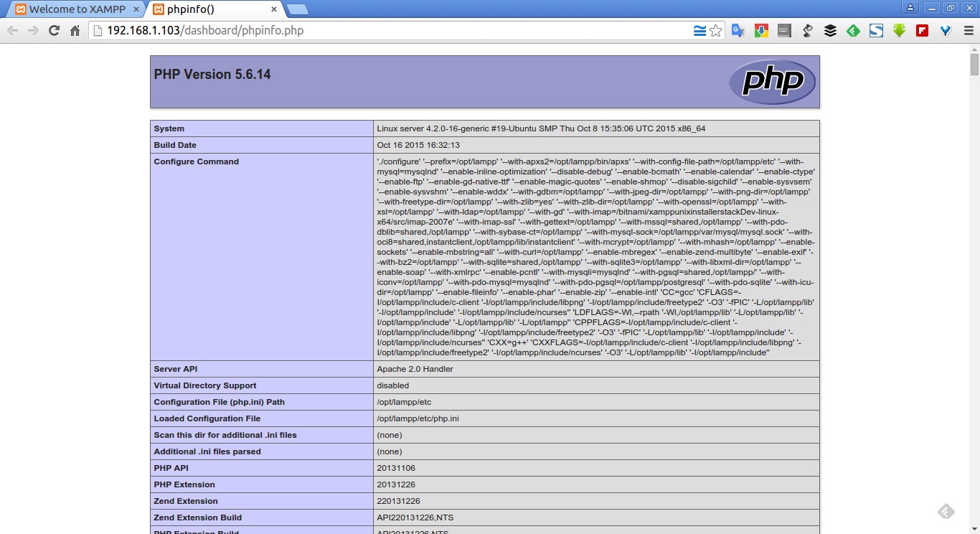Click the Configure Command label
The image size is (980, 534).
coord(197,161)
